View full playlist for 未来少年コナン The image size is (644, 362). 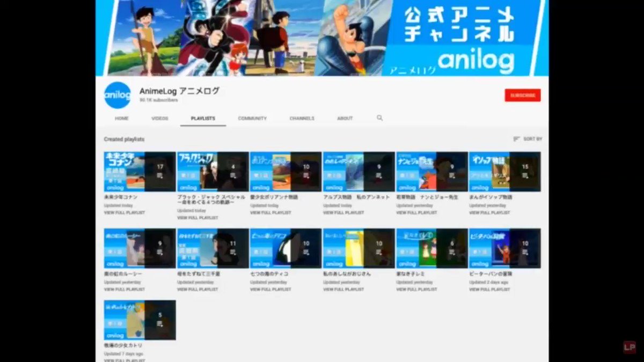pyautogui.click(x=125, y=213)
